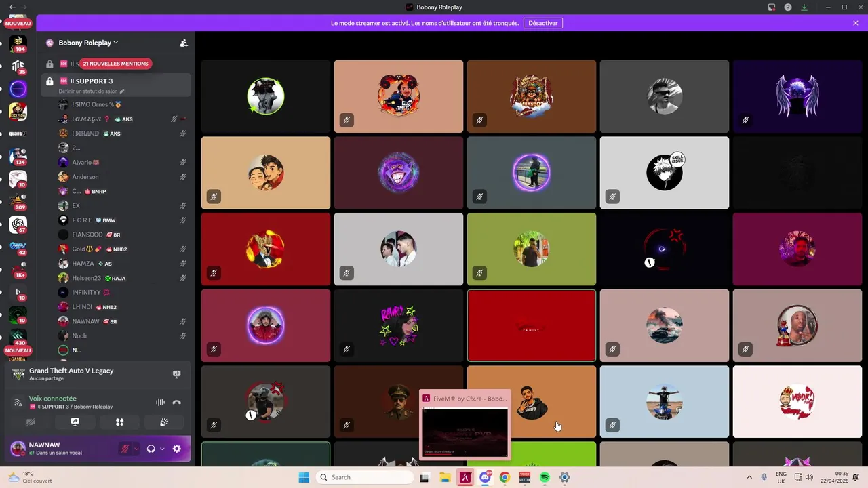
Task: Open the server with 1K+ badge
Action: click(18, 270)
